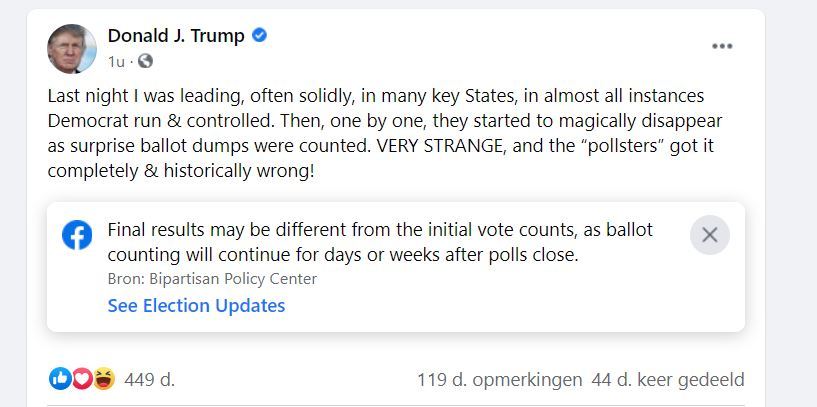Screen dimensions: 817x407
Task: Click the post body text
Action: point(385,133)
